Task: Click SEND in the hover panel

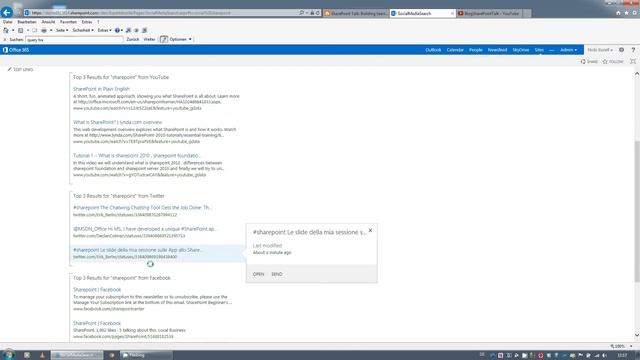Action: pyautogui.click(x=277, y=274)
